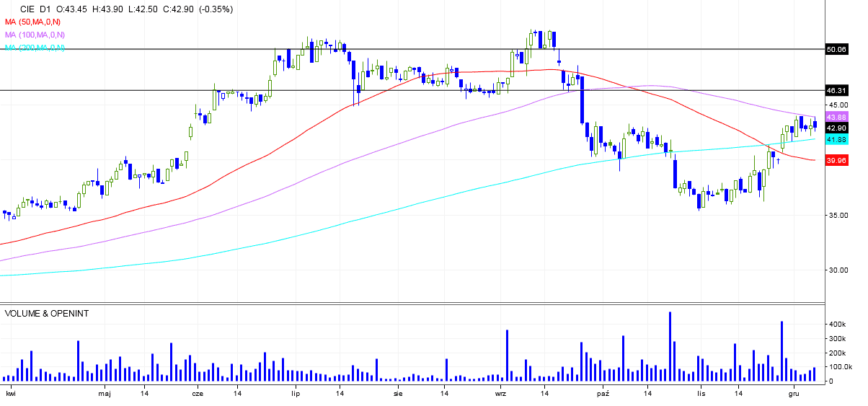Click the red 39.96 price tag
Viewport: 868px width, 406px height.
(836, 160)
